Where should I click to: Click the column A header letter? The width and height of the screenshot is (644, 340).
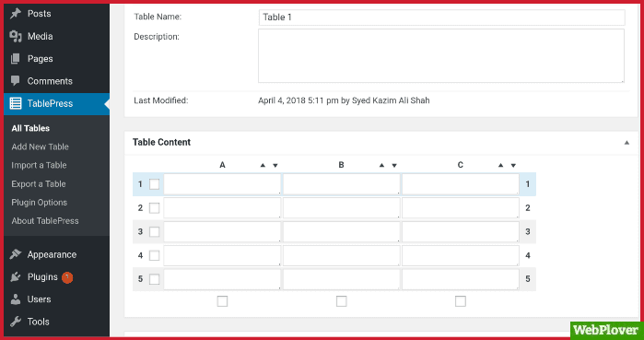tap(222, 165)
